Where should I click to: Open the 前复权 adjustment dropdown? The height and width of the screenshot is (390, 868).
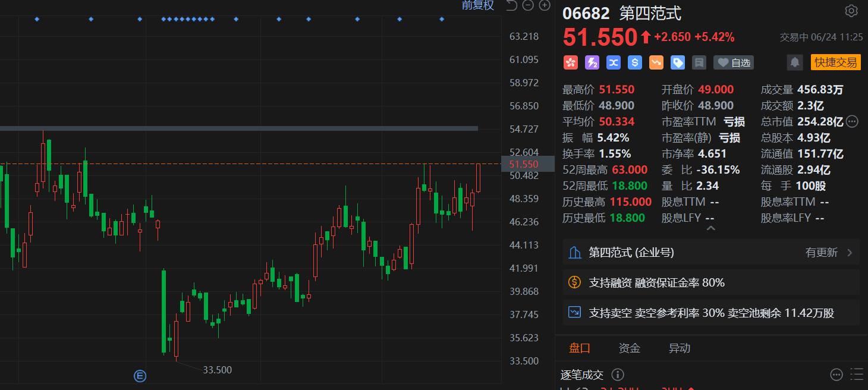click(477, 6)
